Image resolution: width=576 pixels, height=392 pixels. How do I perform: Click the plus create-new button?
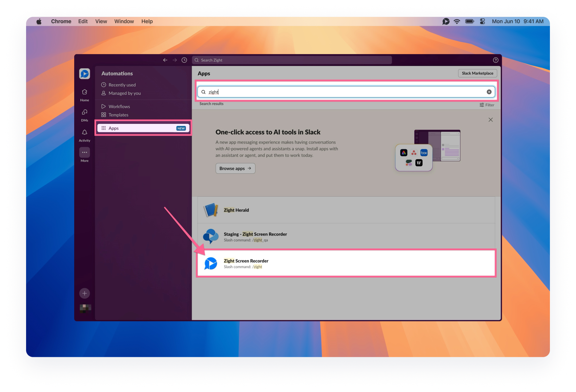click(84, 293)
